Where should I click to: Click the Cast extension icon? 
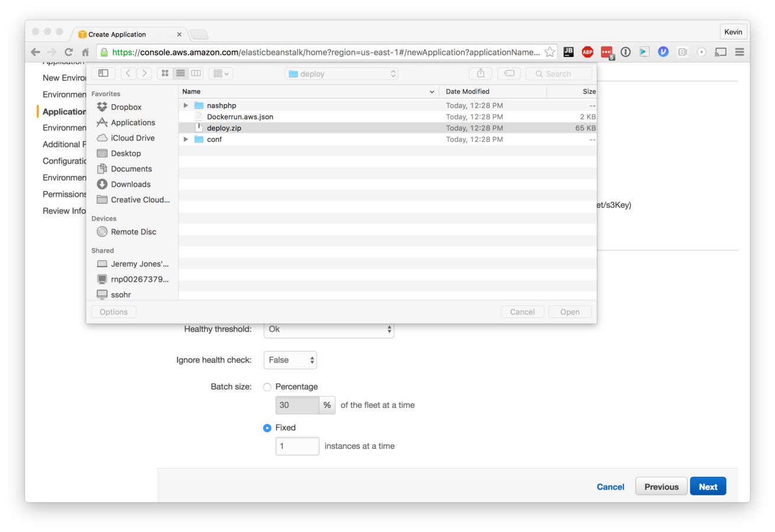coord(721,52)
